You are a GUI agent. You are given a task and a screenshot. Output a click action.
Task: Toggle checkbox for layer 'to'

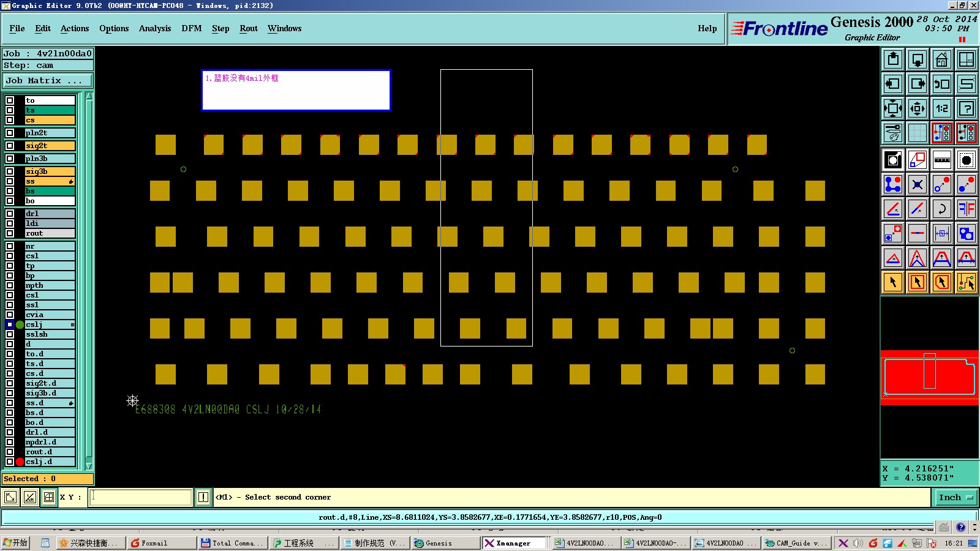(10, 100)
